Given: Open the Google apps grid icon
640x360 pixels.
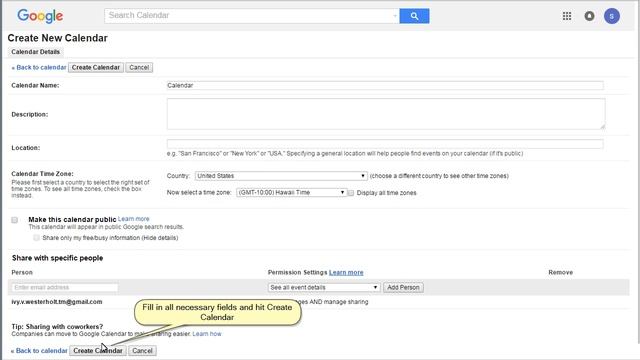Looking at the screenshot, I should point(567,16).
